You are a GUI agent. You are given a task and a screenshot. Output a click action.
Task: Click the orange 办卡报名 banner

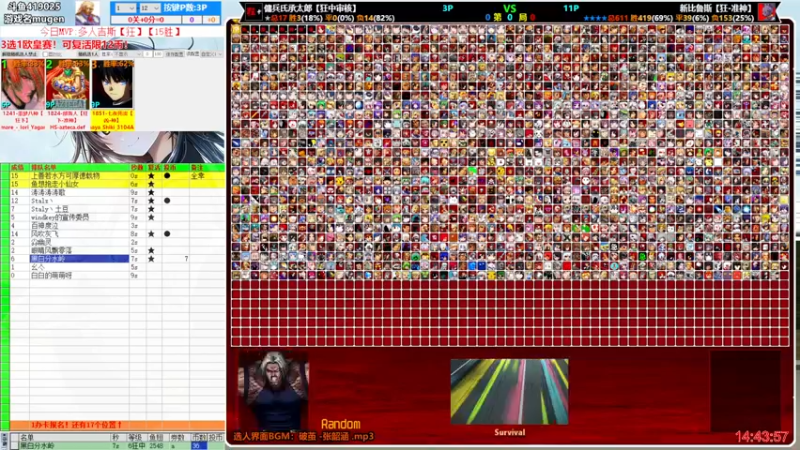click(117, 424)
